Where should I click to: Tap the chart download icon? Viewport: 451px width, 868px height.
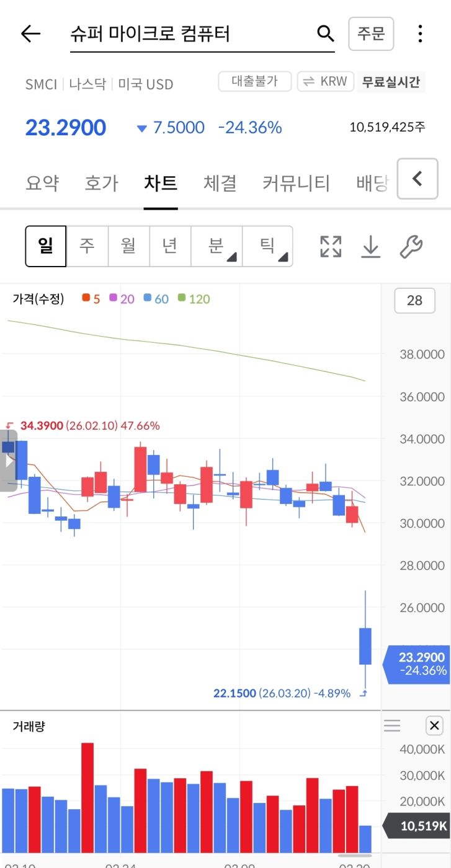(x=370, y=246)
